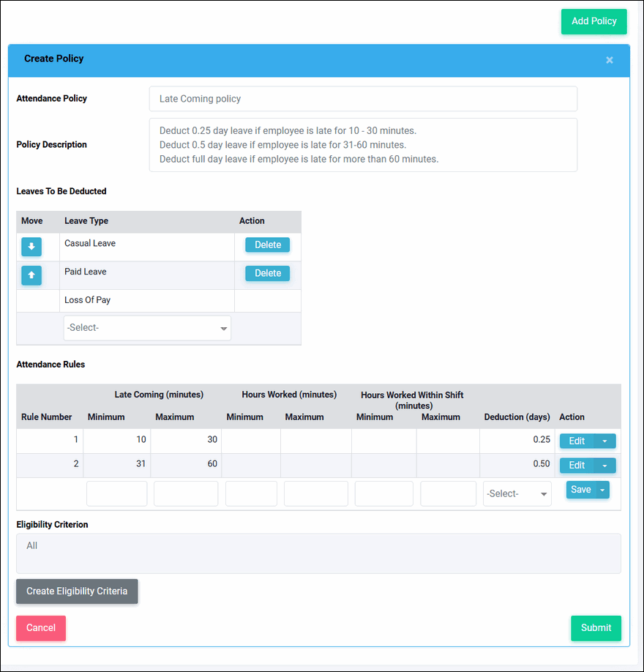Image resolution: width=644 pixels, height=672 pixels.
Task: Click Create Eligibility Criteria button
Action: 77,591
